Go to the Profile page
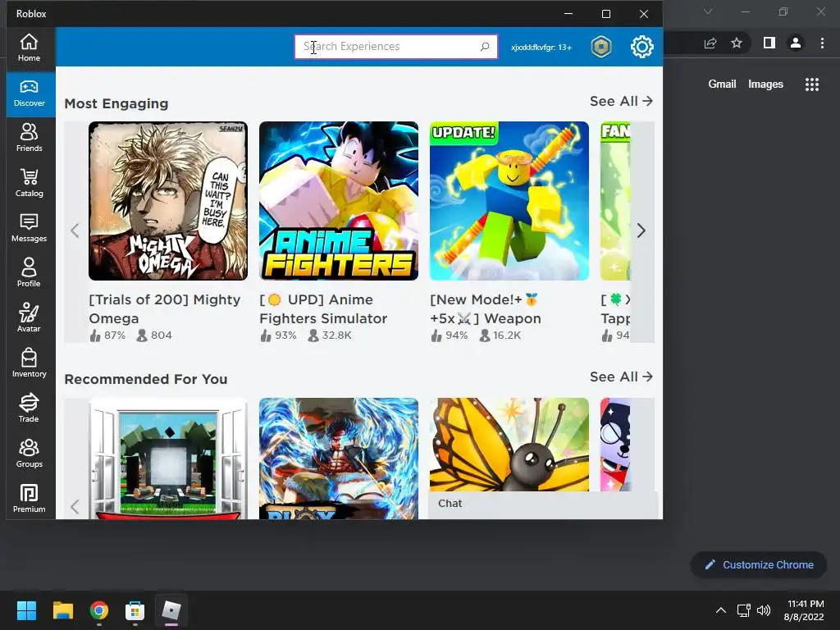 point(29,273)
